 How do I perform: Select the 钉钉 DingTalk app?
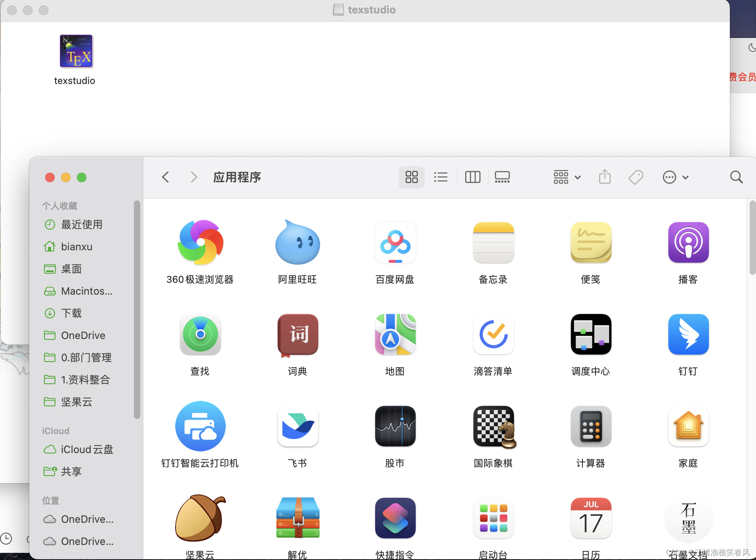point(688,334)
